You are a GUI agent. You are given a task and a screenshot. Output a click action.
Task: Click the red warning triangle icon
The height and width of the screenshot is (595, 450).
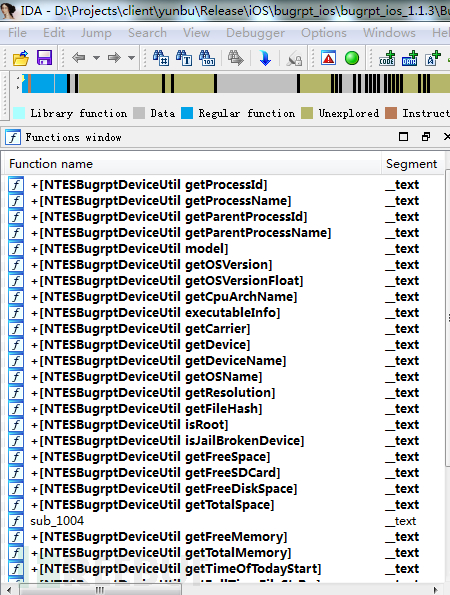(328, 58)
